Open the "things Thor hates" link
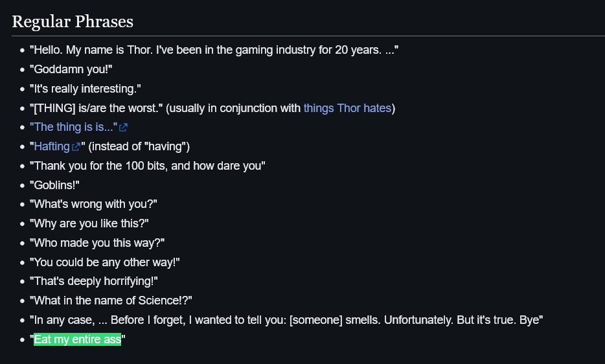Image resolution: width=605 pixels, height=364 pixels. (x=347, y=108)
